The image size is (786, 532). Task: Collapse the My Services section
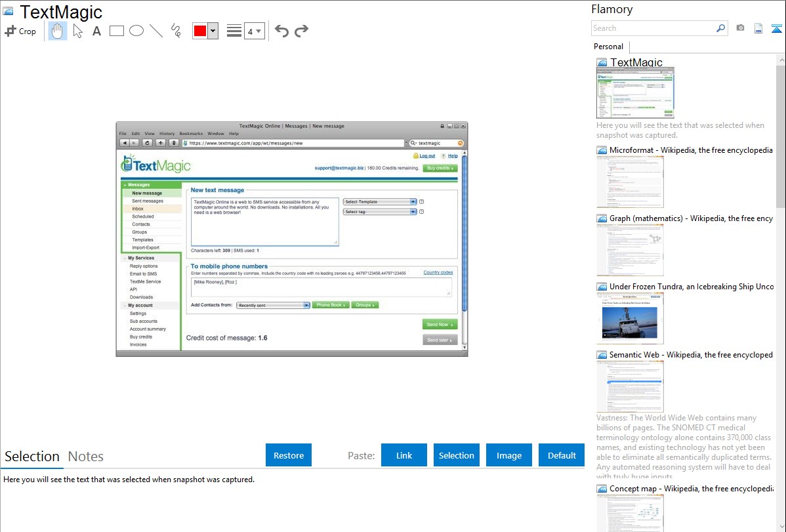click(x=124, y=258)
